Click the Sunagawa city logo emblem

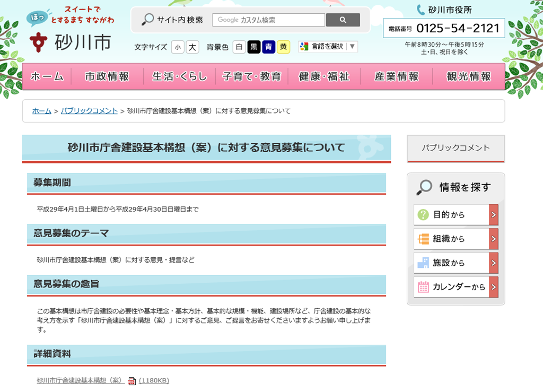pos(38,41)
